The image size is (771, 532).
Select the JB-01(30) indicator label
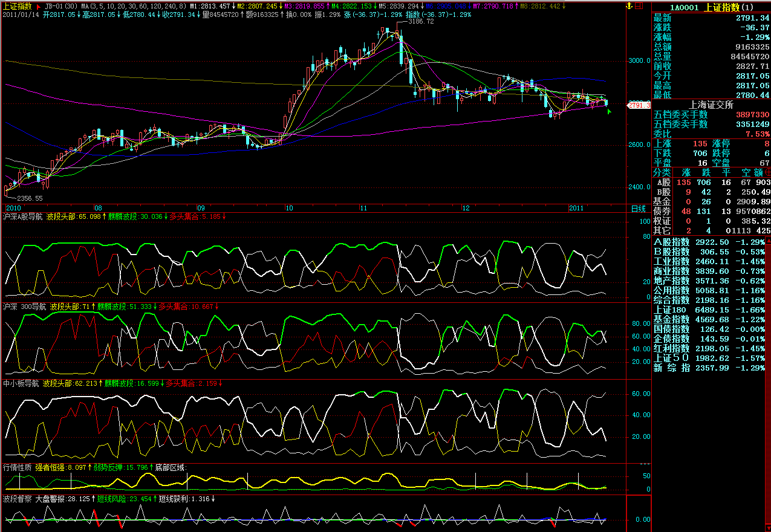[62, 6]
